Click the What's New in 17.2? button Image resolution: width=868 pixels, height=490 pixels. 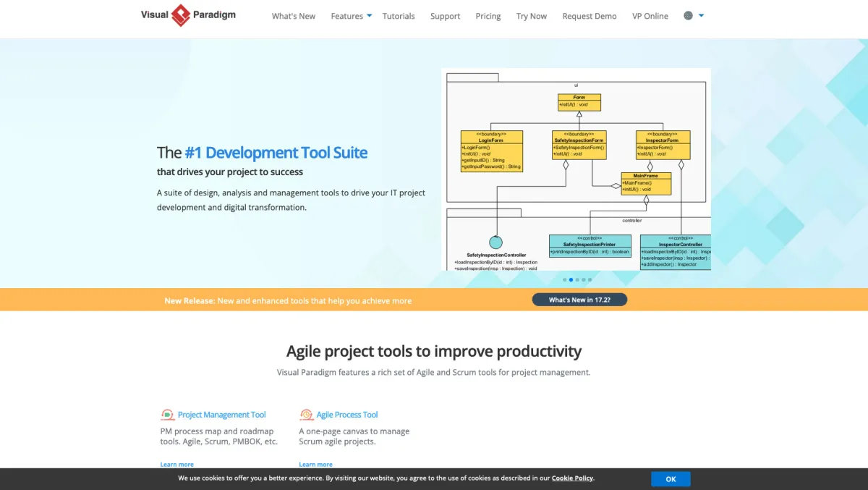point(579,300)
